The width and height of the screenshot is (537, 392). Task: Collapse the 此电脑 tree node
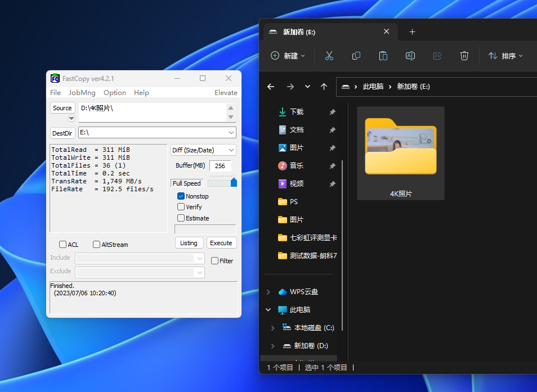coord(268,310)
